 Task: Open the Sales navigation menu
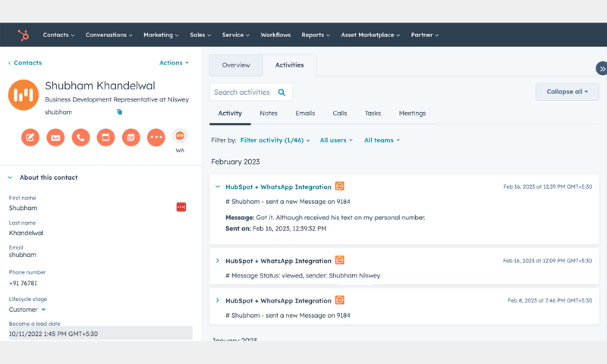(x=200, y=35)
